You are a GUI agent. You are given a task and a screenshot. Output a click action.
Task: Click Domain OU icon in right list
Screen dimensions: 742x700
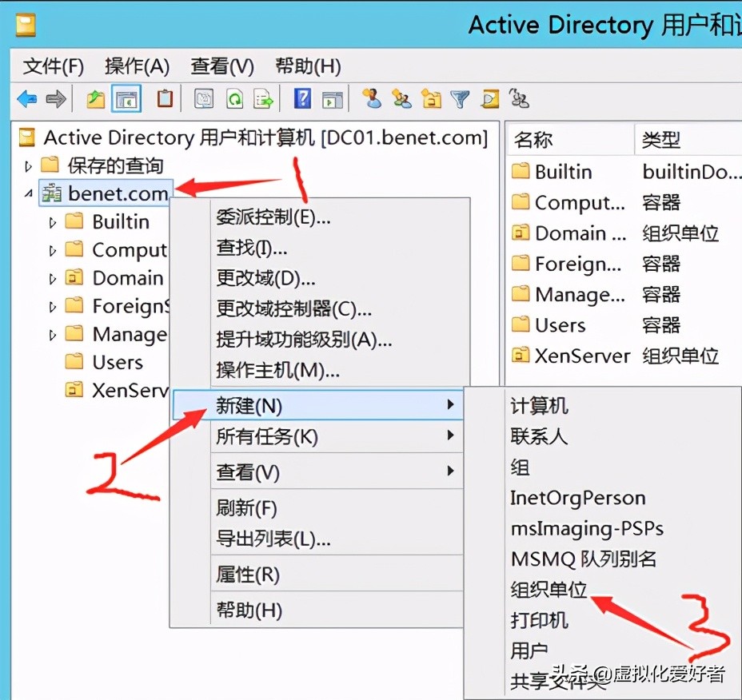[x=521, y=233]
